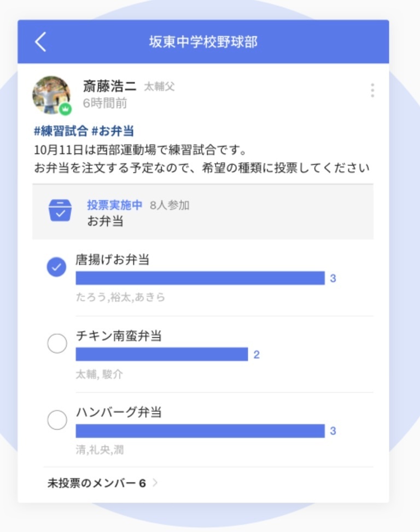Open the #練習試合 hashtag
This screenshot has width=420, height=532.
pyautogui.click(x=61, y=131)
